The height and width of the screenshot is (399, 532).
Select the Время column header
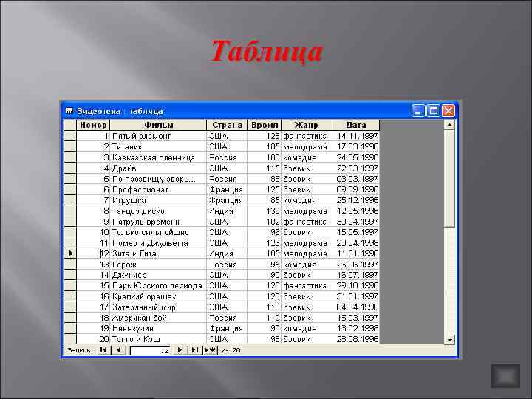265,125
